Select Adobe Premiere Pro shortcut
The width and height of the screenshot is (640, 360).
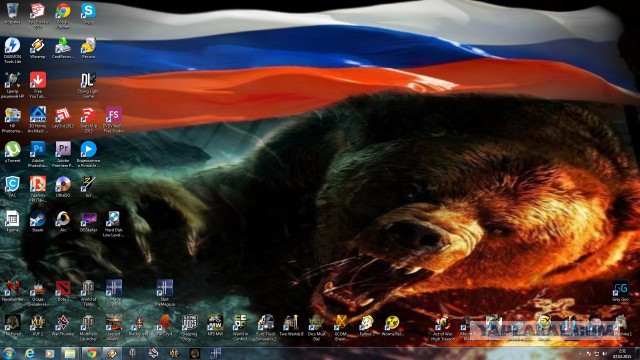63,154
